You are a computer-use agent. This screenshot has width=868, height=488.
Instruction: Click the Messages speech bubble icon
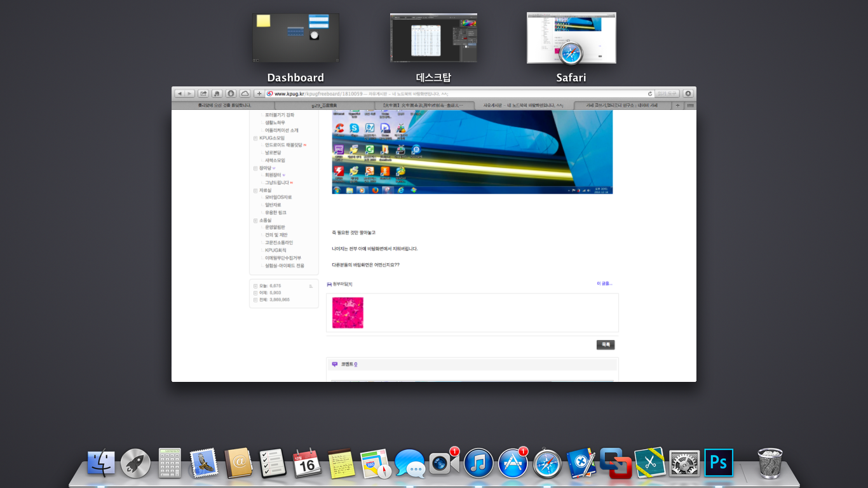pyautogui.click(x=410, y=463)
